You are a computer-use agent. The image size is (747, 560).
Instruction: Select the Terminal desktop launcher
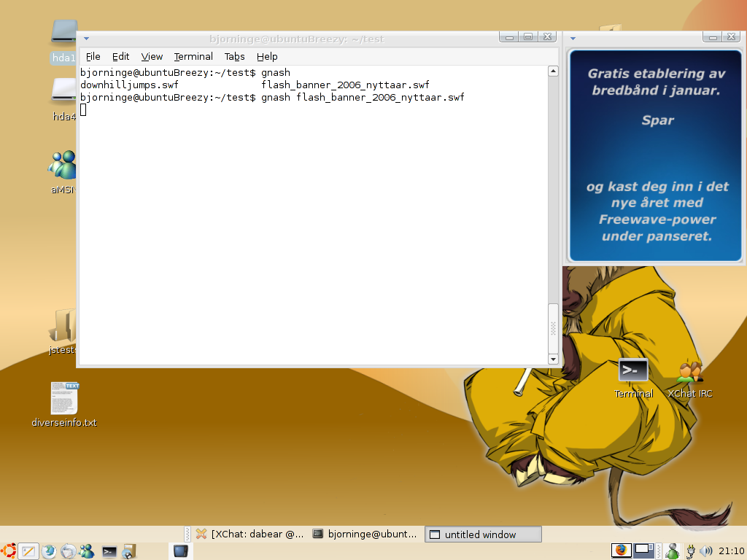[633, 378]
